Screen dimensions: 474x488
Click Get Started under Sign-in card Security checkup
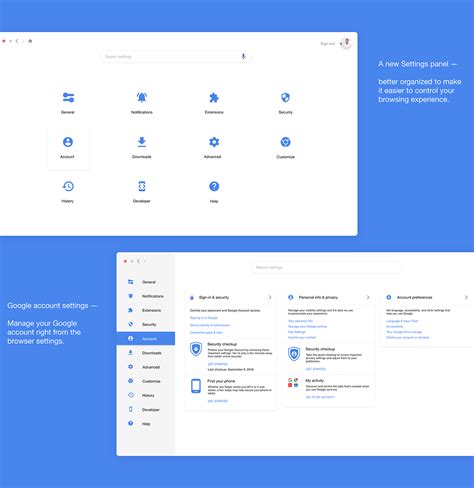pyautogui.click(x=218, y=364)
